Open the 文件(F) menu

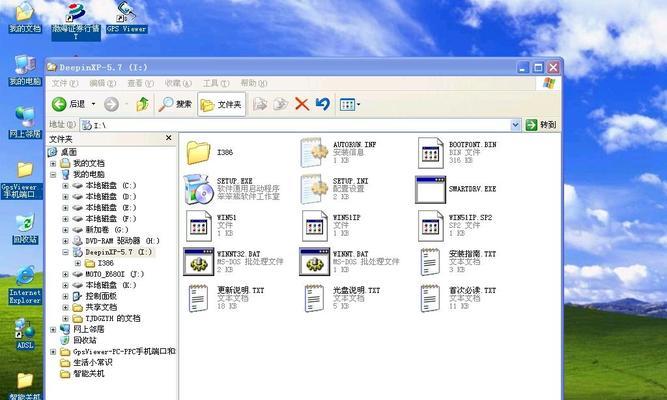point(65,83)
